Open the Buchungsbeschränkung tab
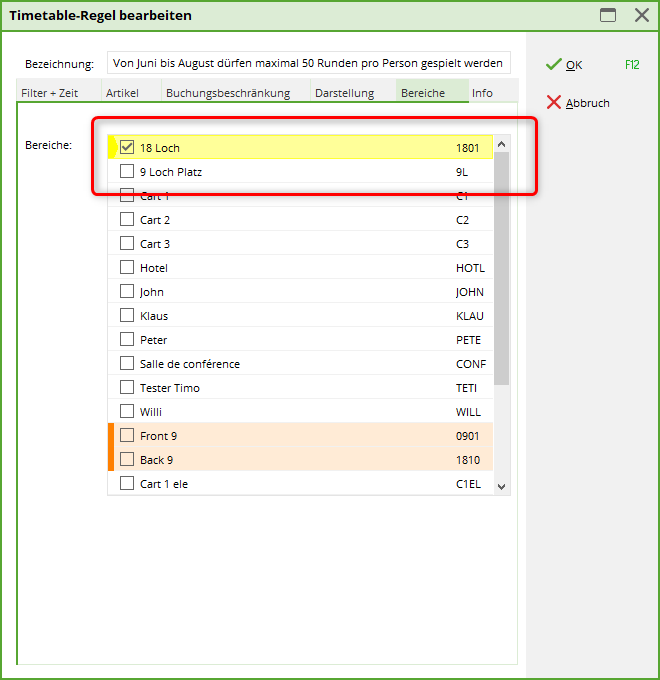The height and width of the screenshot is (680, 660). click(x=228, y=93)
